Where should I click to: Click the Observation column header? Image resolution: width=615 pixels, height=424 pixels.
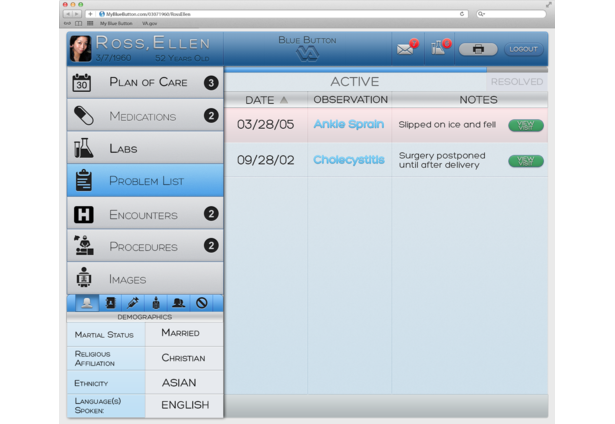[350, 100]
